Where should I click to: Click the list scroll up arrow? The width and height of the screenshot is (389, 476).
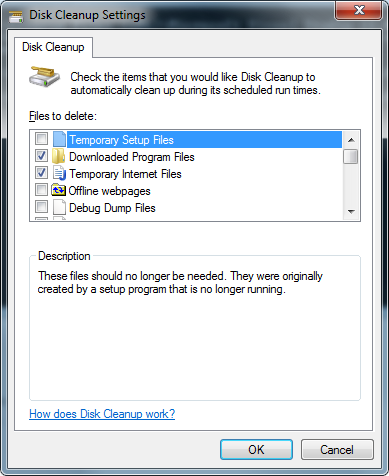[x=351, y=140]
